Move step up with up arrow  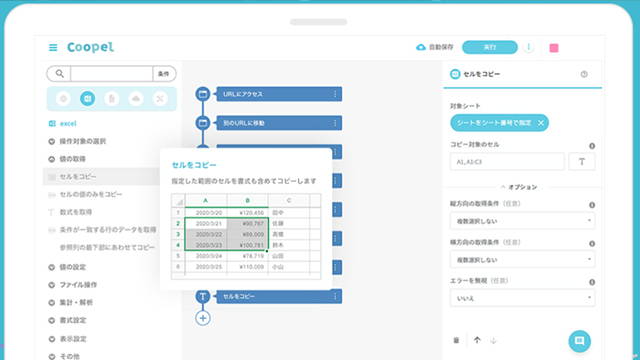pyautogui.click(x=477, y=340)
